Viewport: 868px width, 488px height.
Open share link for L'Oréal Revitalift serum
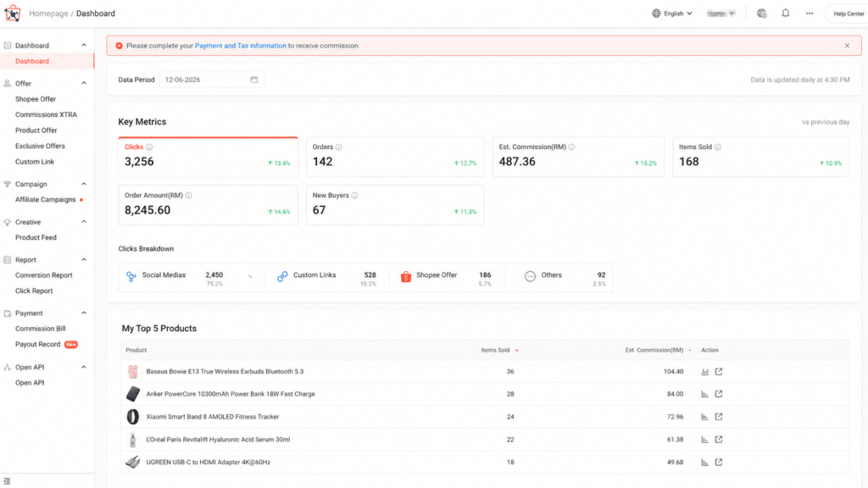719,440
